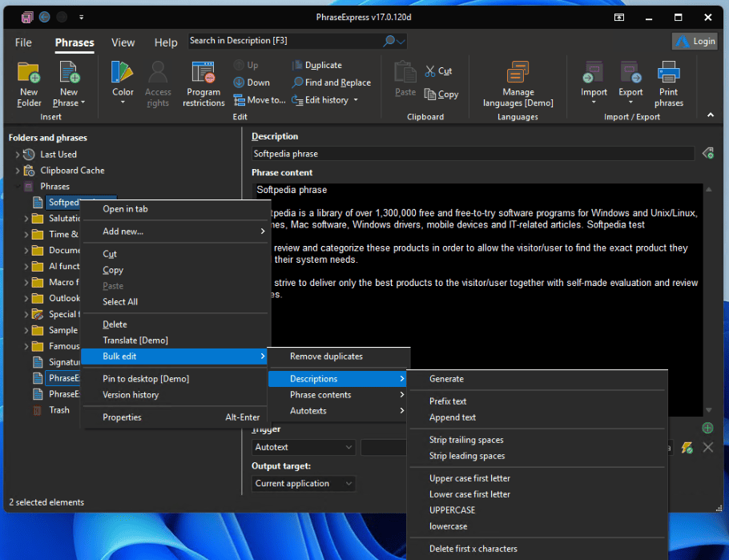
Task: Choose Pin to desktop [Demo]
Action: pyautogui.click(x=175, y=379)
